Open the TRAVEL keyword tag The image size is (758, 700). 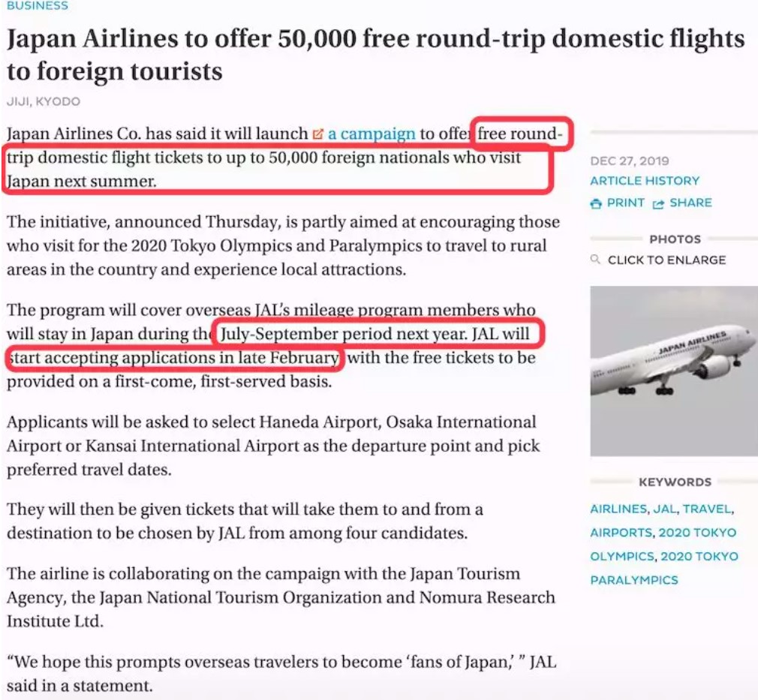706,509
